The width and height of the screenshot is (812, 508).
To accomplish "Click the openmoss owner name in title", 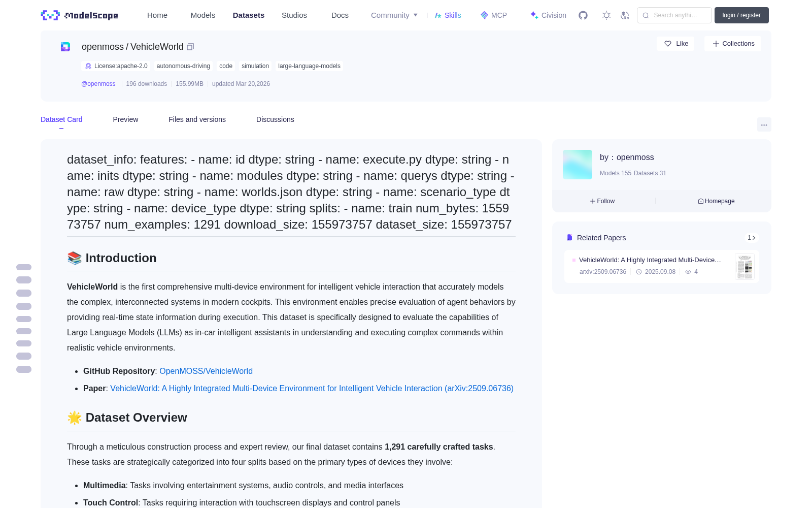I will (103, 47).
